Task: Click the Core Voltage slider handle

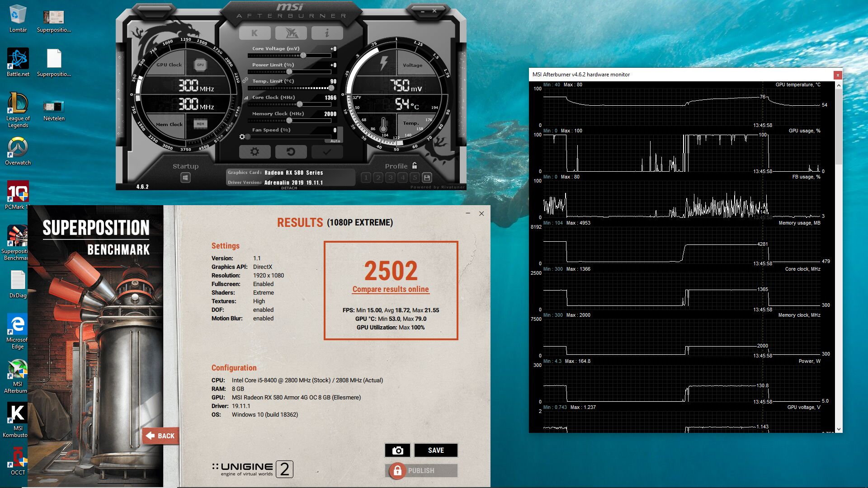Action: pos(303,56)
